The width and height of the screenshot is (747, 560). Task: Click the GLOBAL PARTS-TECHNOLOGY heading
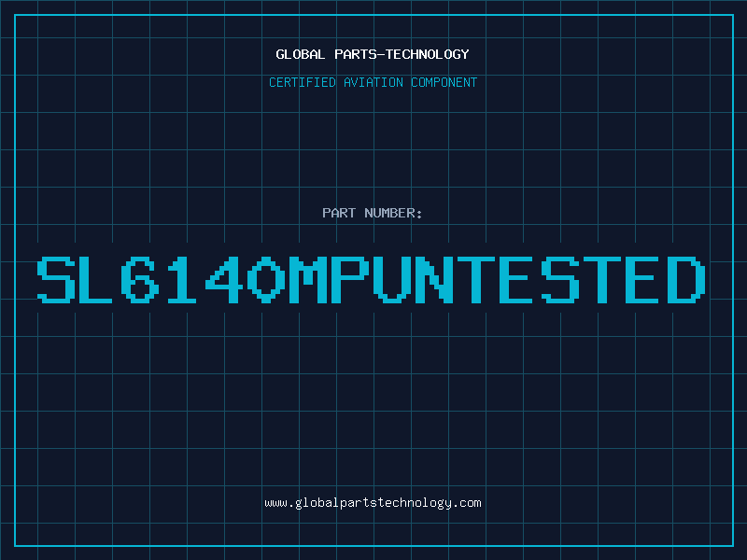(x=373, y=54)
